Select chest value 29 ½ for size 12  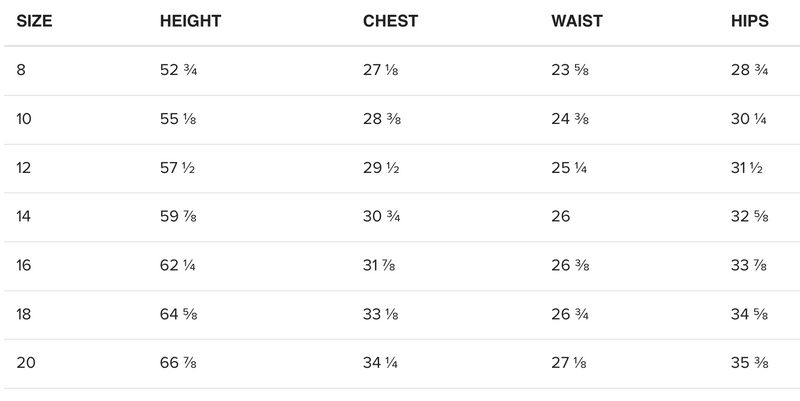380,168
